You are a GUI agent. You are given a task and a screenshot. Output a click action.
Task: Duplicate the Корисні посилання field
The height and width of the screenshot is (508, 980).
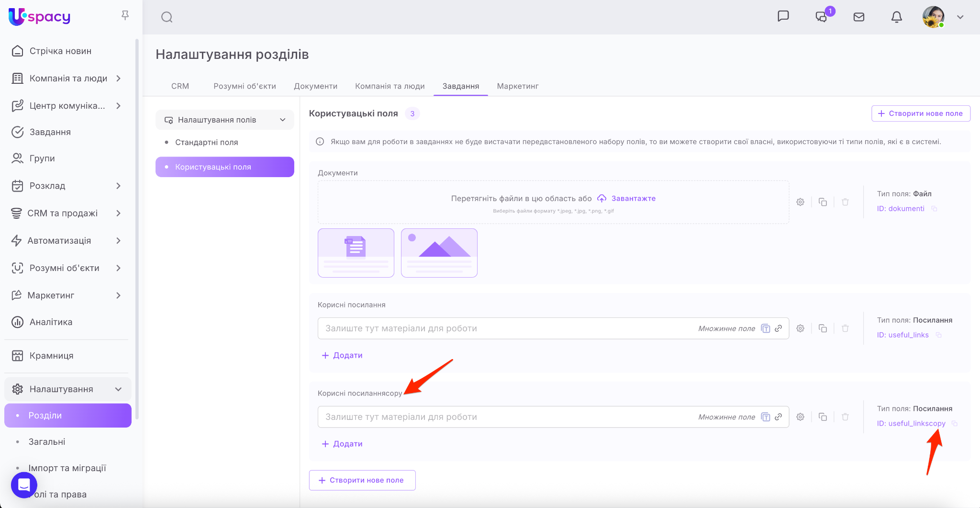[x=823, y=328]
